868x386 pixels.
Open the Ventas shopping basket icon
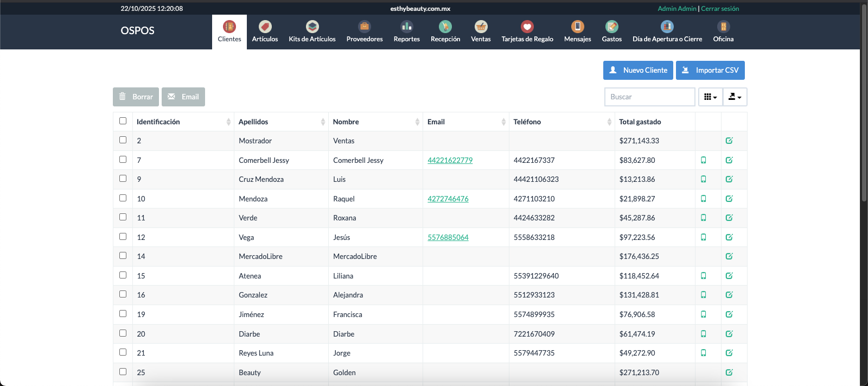(481, 27)
